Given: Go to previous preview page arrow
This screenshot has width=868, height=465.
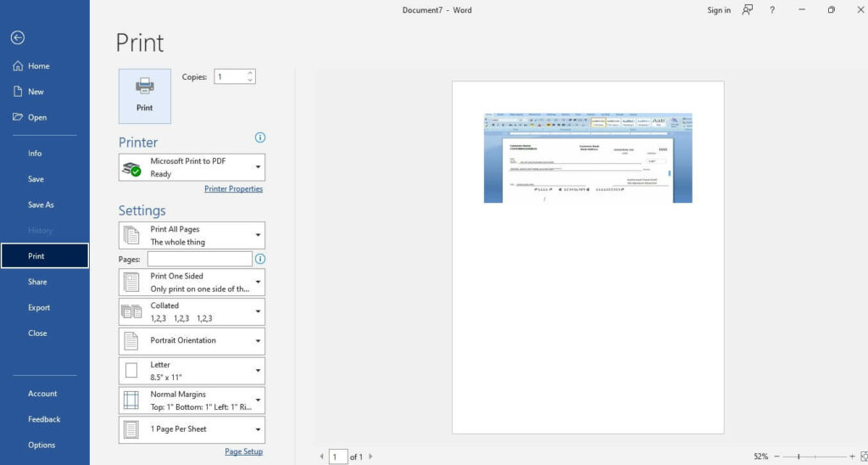Looking at the screenshot, I should (x=321, y=457).
